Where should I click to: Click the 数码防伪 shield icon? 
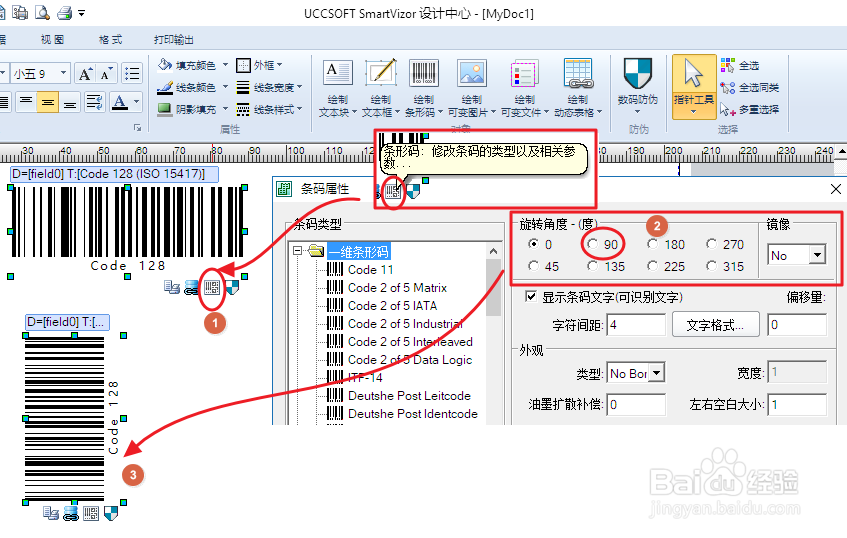tap(638, 73)
